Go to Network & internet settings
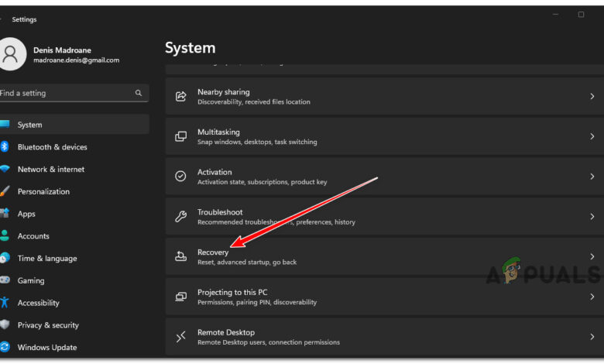 click(x=51, y=170)
